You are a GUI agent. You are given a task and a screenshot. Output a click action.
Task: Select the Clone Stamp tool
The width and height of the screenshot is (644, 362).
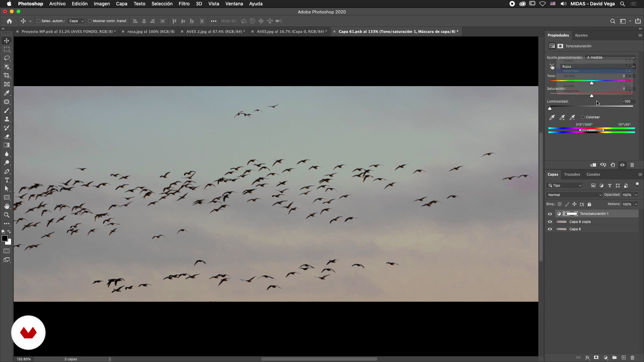7,119
